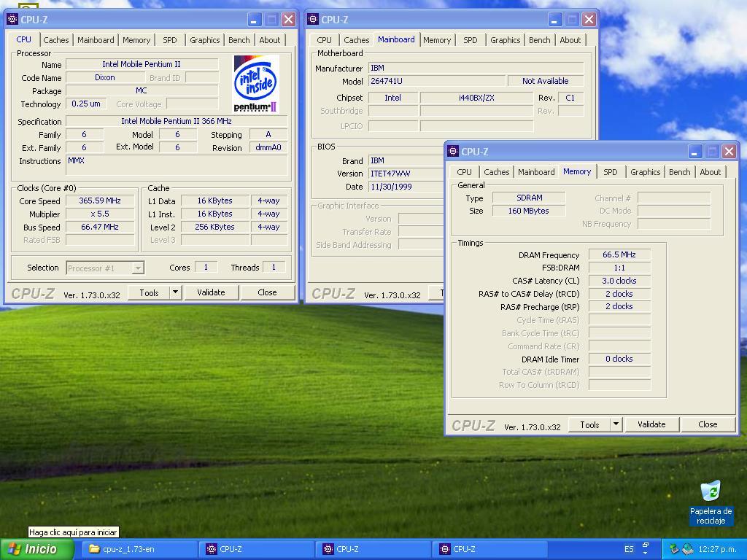This screenshot has width=747, height=560.
Task: Switch to the Caches tab in the Mainboard window
Action: pos(356,40)
